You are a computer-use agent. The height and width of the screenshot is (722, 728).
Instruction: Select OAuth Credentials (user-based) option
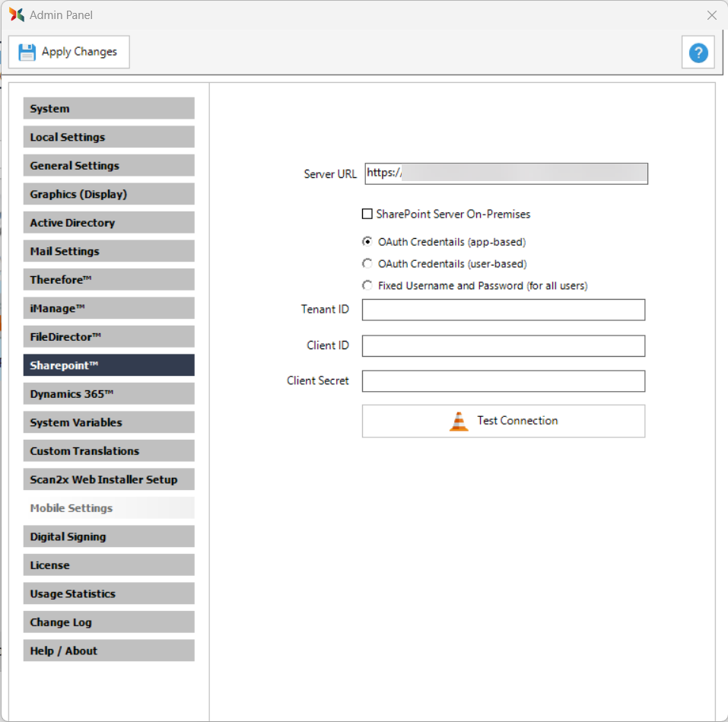pyautogui.click(x=367, y=264)
